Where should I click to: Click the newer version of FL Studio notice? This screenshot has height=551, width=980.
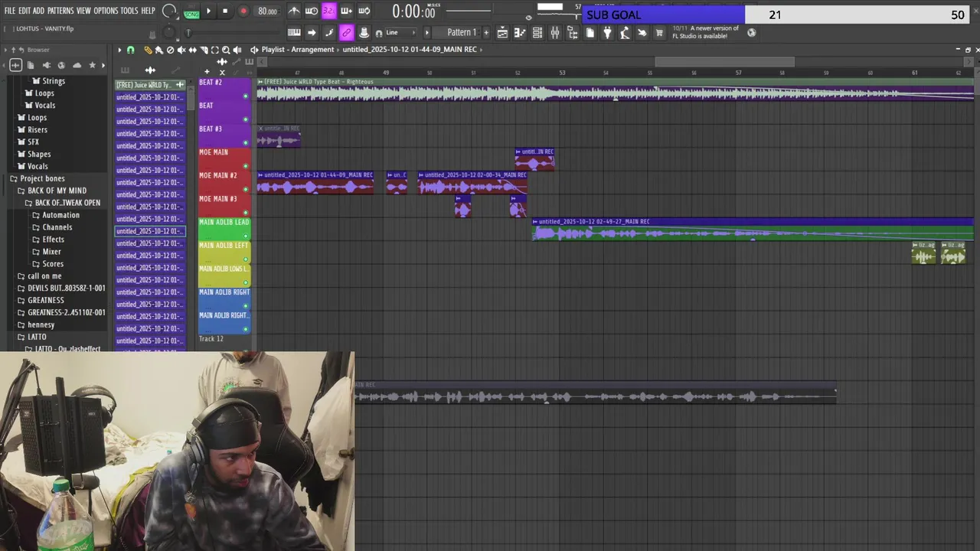pos(706,32)
